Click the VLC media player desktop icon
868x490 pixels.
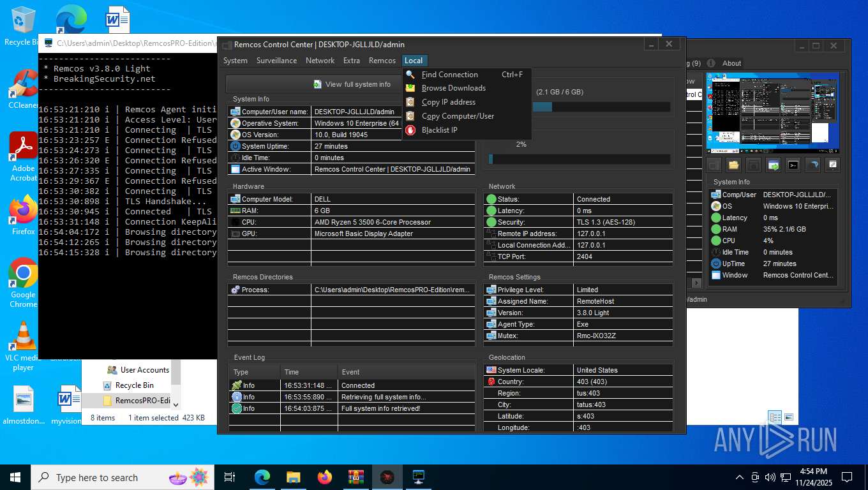[x=24, y=345]
